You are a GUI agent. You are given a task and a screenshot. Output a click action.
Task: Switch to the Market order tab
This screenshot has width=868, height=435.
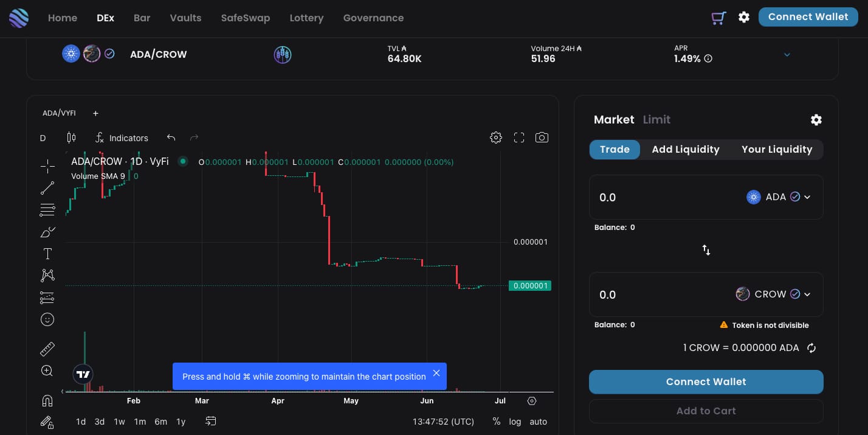click(x=614, y=120)
